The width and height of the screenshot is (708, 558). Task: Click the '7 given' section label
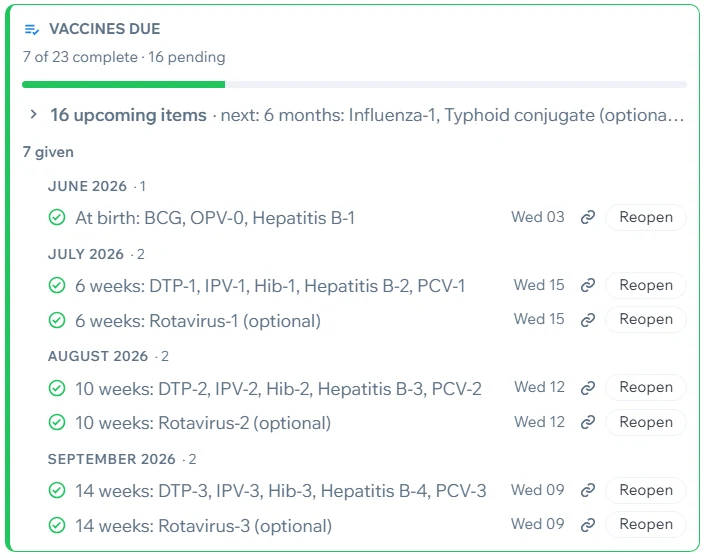tap(48, 152)
